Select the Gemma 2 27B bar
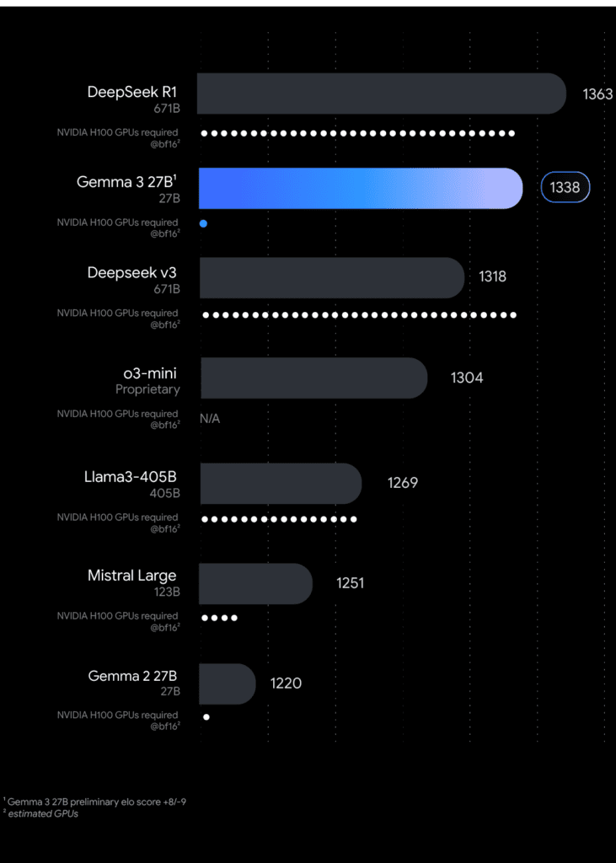 coord(227,683)
